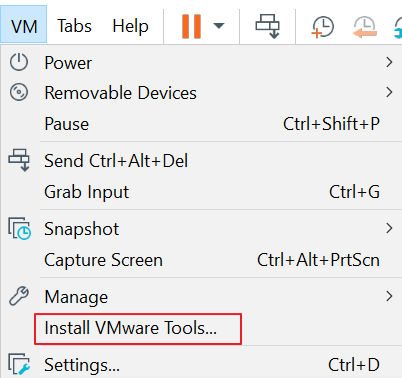Viewport: 402px width, 378px height.
Task: Open the power options dropdown arrow beside pause
Action: pos(219,26)
